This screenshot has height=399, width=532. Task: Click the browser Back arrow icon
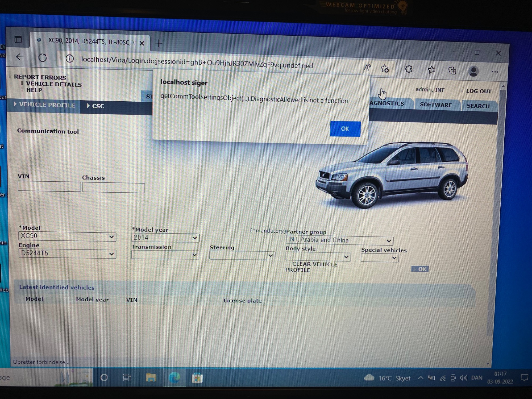coord(20,57)
